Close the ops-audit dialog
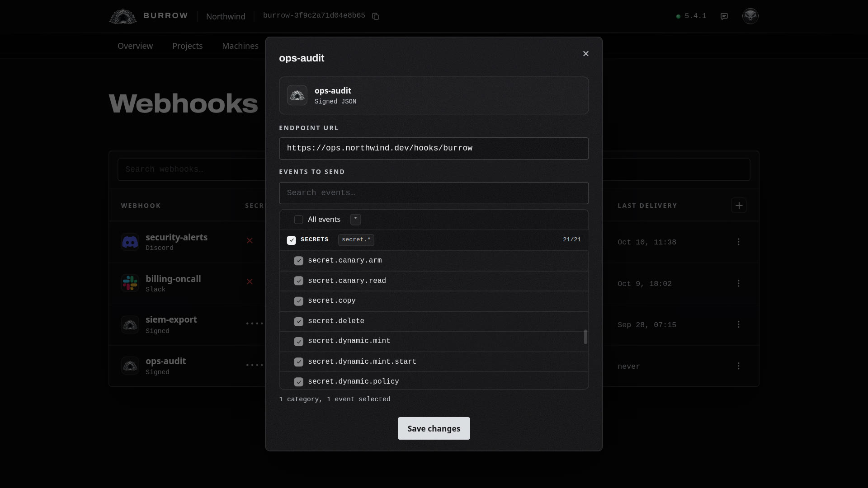 click(x=586, y=54)
